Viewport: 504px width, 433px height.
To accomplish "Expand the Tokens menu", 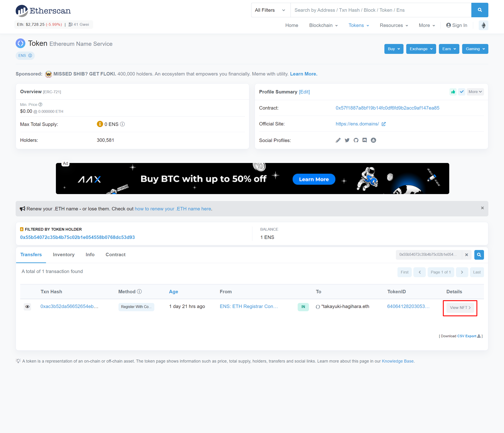I will point(359,25).
